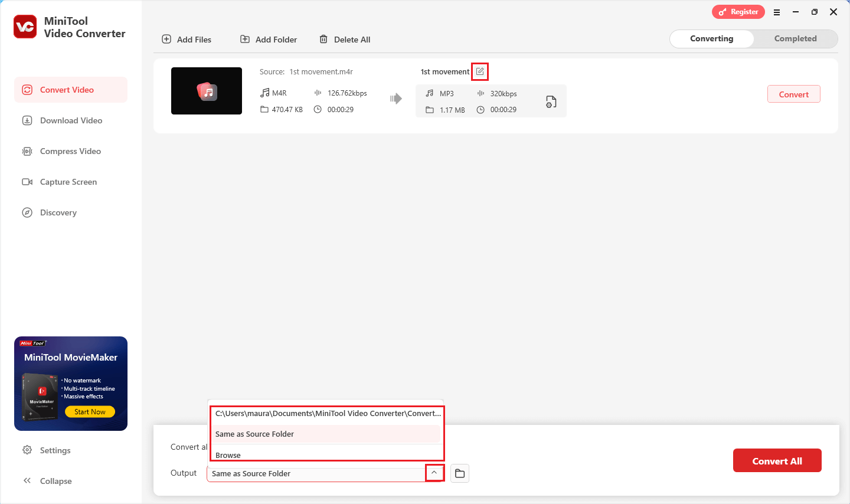Collapse the sidebar
The image size is (850, 504).
click(x=47, y=481)
